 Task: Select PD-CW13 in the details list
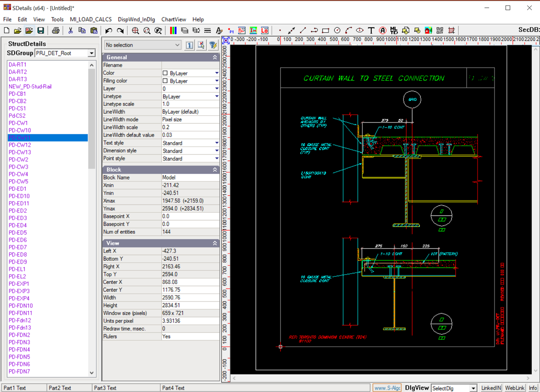click(20, 152)
